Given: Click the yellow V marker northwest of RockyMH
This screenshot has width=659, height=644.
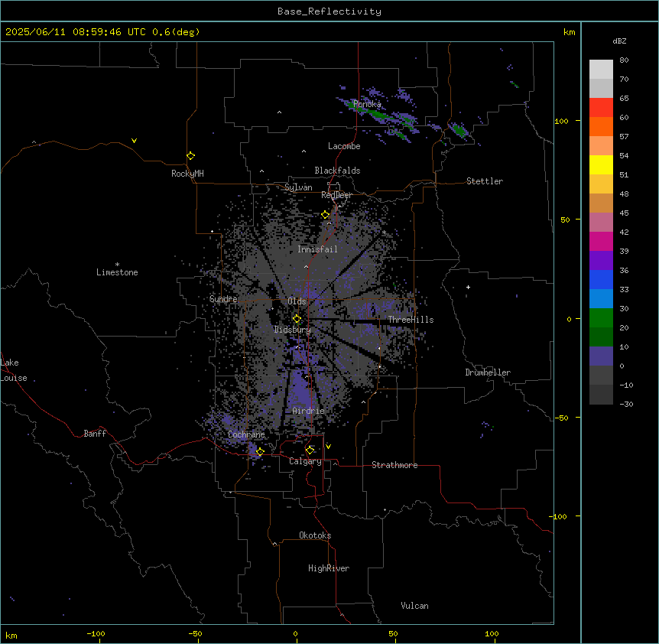Looking at the screenshot, I should [x=134, y=141].
